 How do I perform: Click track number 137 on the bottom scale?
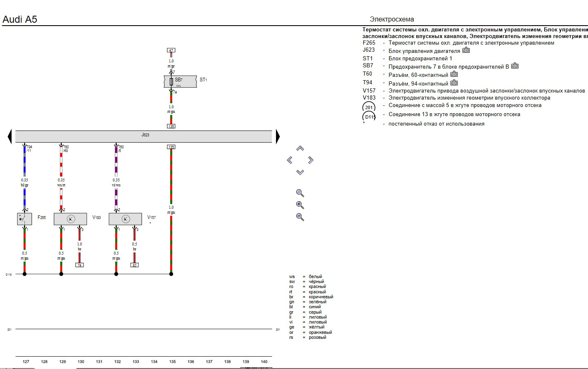pos(209,362)
